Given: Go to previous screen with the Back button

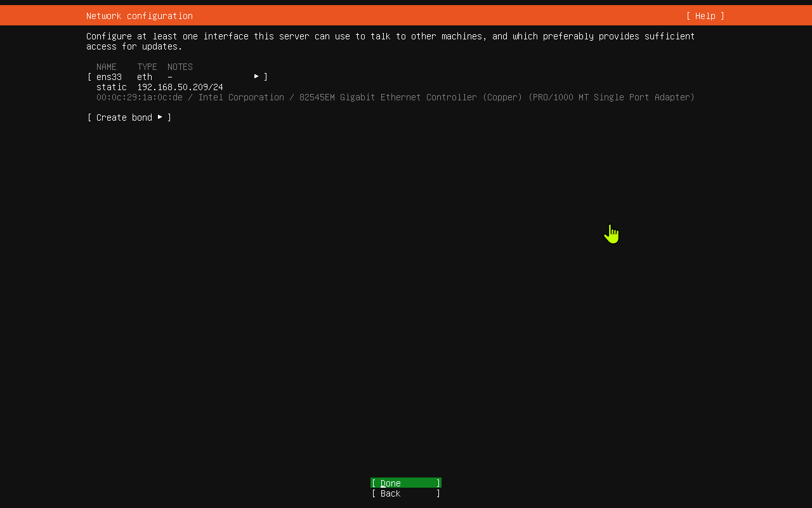Looking at the screenshot, I should pyautogui.click(x=406, y=493).
